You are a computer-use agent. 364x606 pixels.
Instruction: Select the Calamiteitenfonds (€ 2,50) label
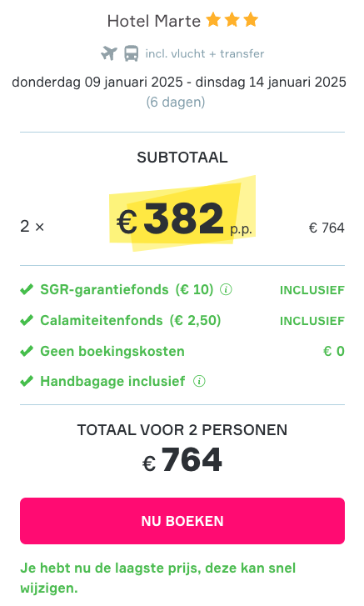click(131, 320)
